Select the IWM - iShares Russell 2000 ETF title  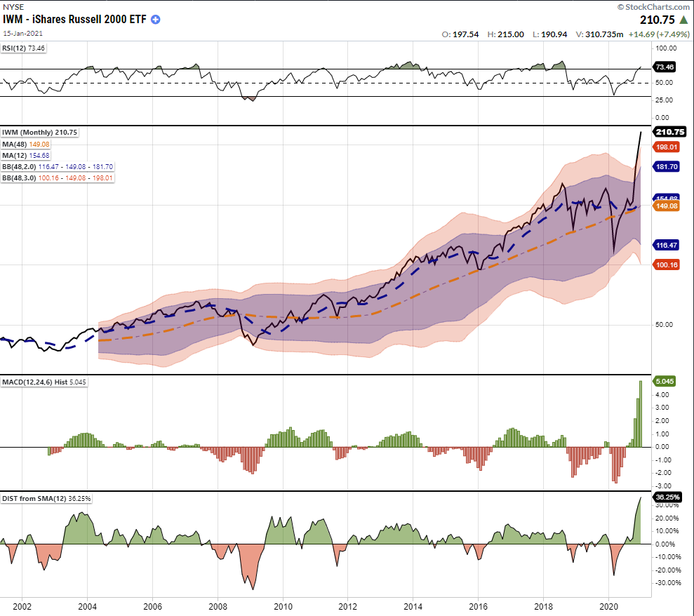click(x=74, y=20)
